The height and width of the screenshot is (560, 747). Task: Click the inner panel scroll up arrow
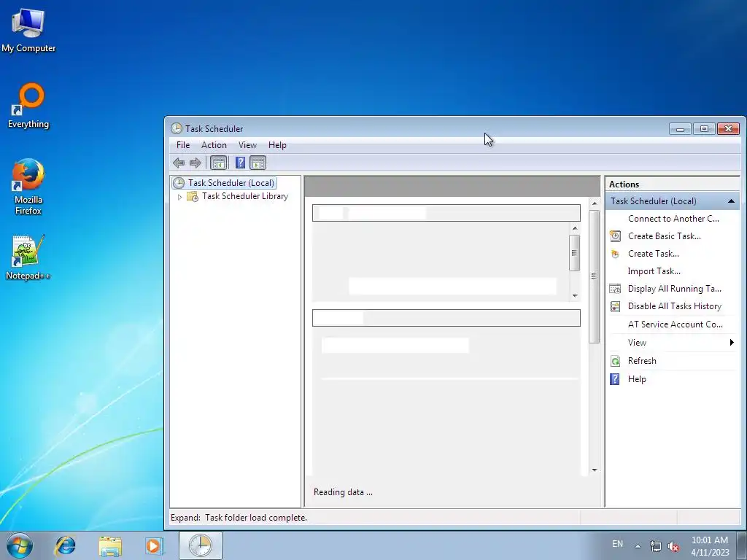point(575,228)
